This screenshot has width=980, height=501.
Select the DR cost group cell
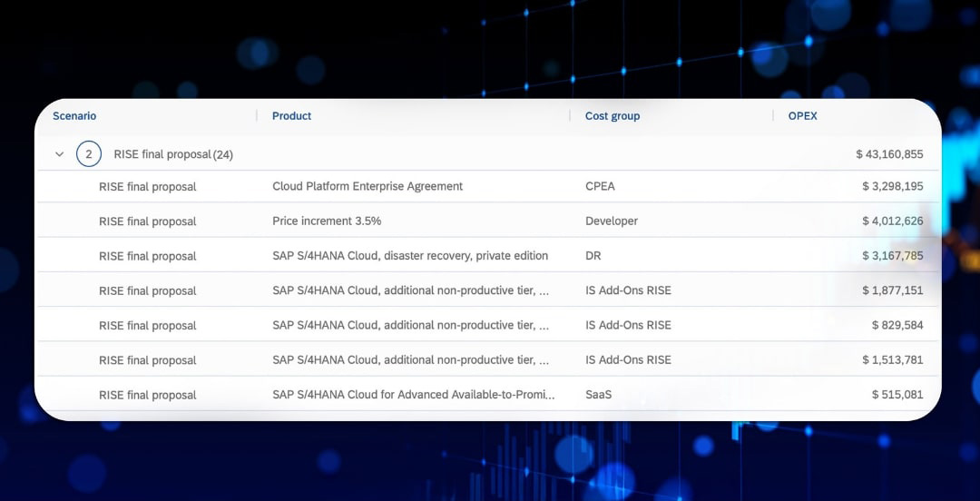pos(593,256)
